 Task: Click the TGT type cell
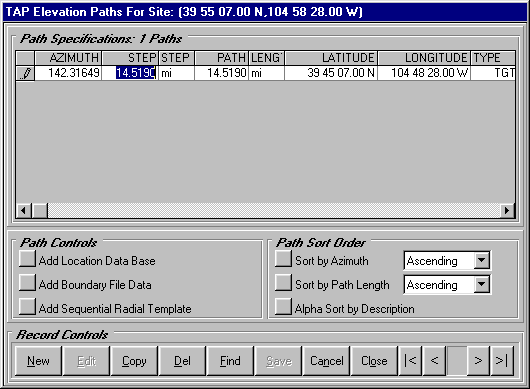493,73
